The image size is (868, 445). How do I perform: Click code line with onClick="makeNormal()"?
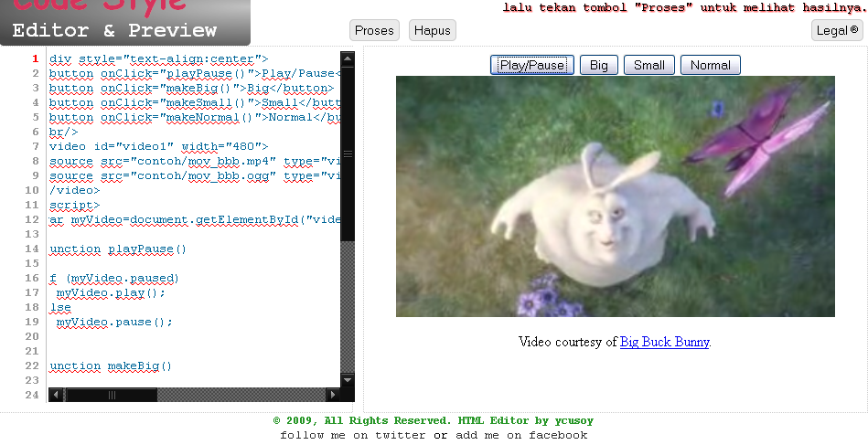[194, 117]
